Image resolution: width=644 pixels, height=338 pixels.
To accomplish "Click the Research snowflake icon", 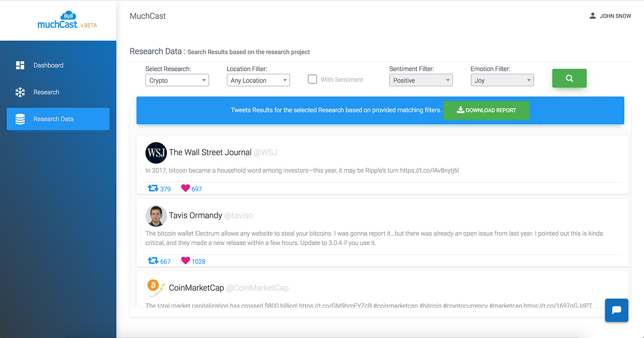I will [20, 92].
